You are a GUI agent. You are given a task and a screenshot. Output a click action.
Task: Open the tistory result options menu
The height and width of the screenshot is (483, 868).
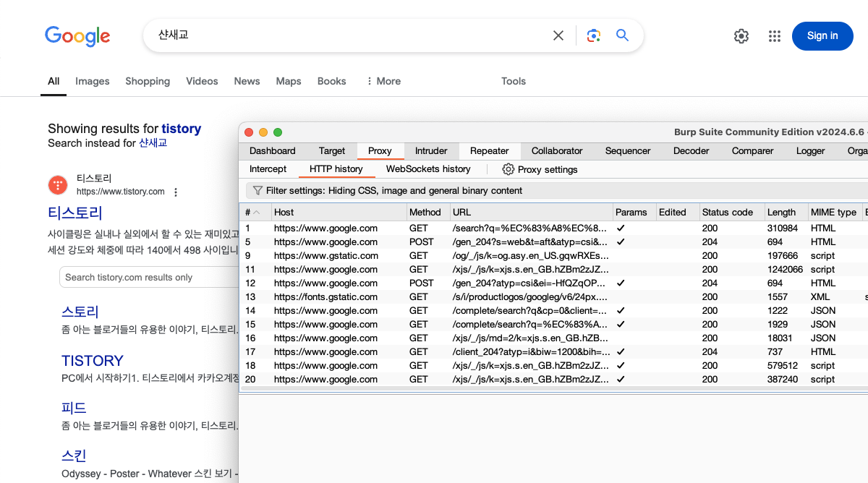tap(176, 192)
